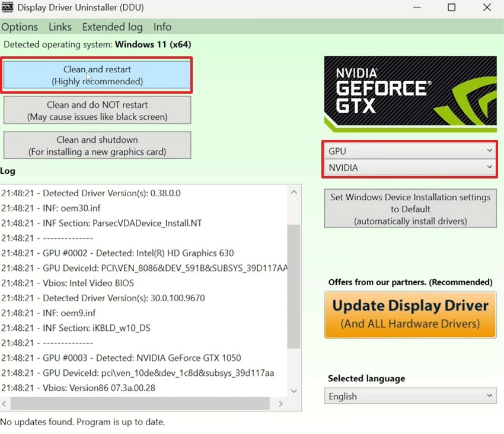Click Clean and do NOT restart button
The image size is (504, 434).
click(97, 110)
